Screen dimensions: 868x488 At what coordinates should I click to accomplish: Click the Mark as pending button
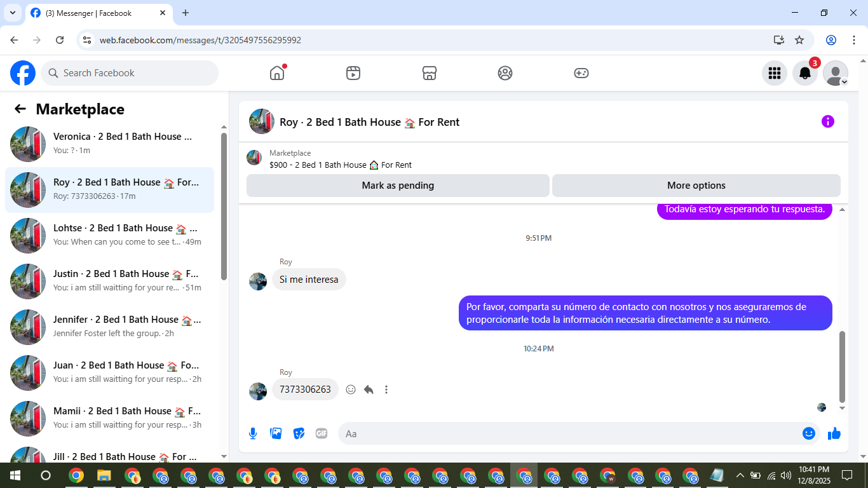tap(398, 186)
